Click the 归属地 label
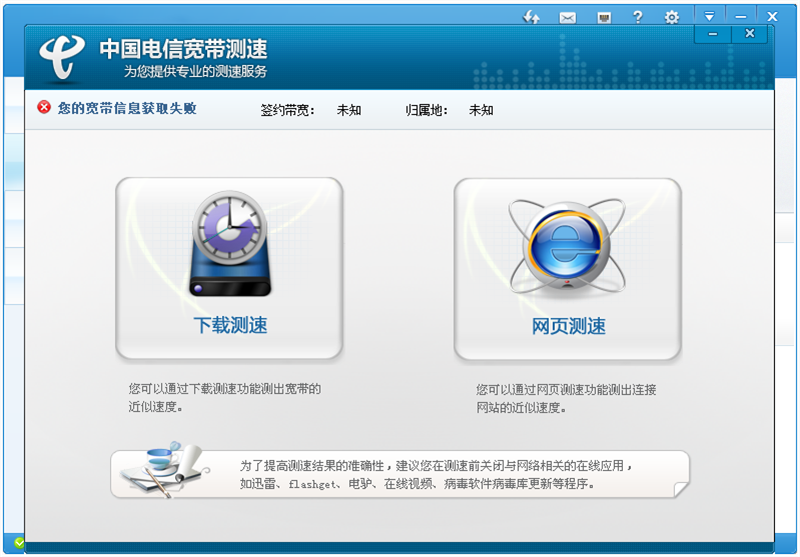 point(427,110)
